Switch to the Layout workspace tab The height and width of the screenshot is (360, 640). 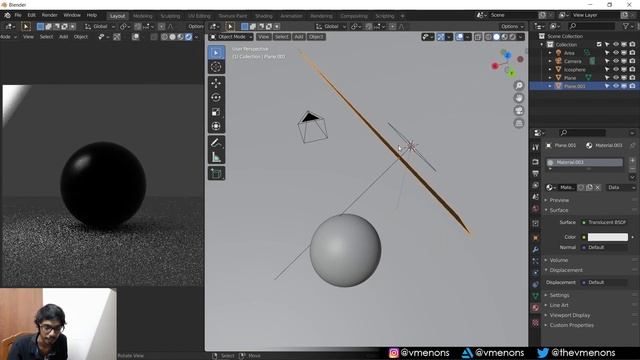118,16
